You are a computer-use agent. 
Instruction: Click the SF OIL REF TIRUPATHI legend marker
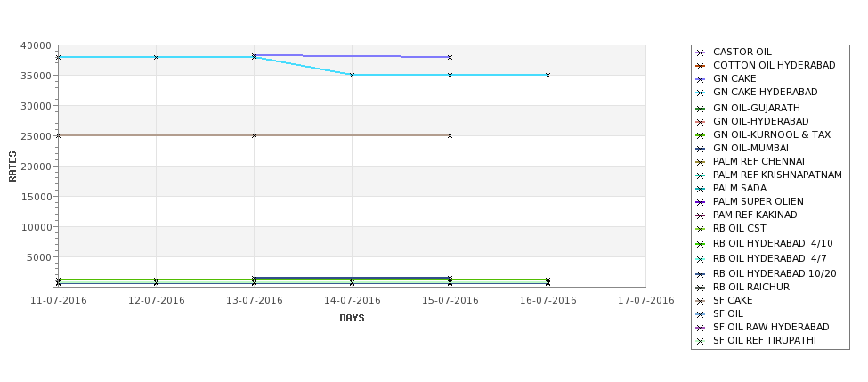[701, 341]
